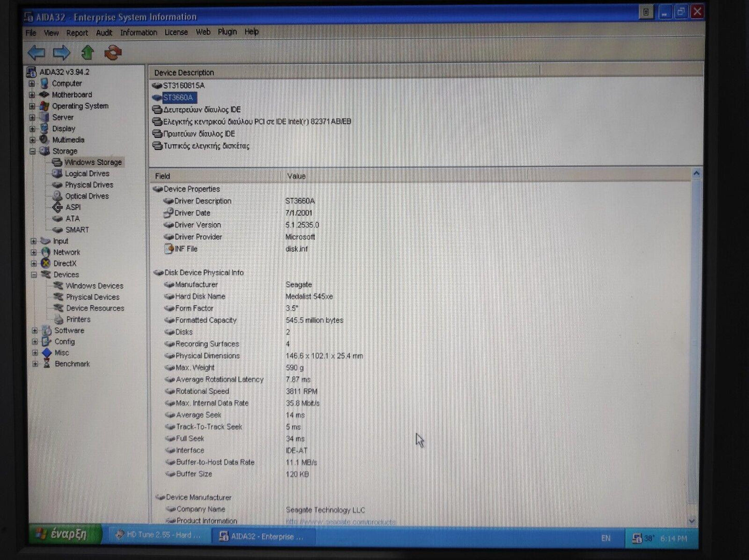The width and height of the screenshot is (749, 560).
Task: Open SMART under Storage tree
Action: 77,229
